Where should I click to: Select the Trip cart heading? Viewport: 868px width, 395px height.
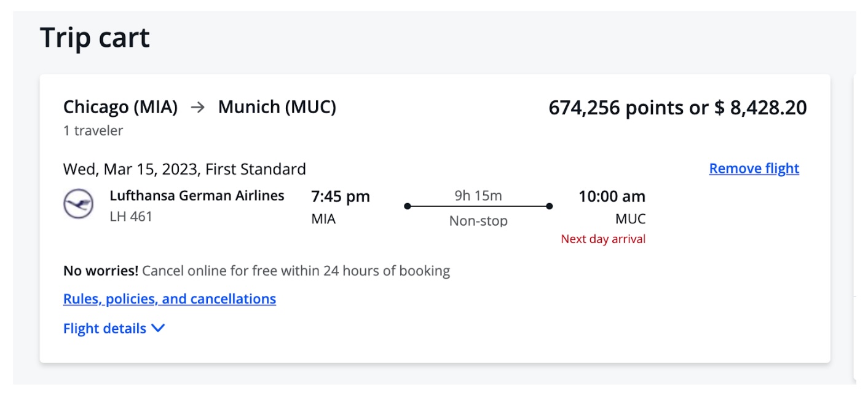(95, 38)
